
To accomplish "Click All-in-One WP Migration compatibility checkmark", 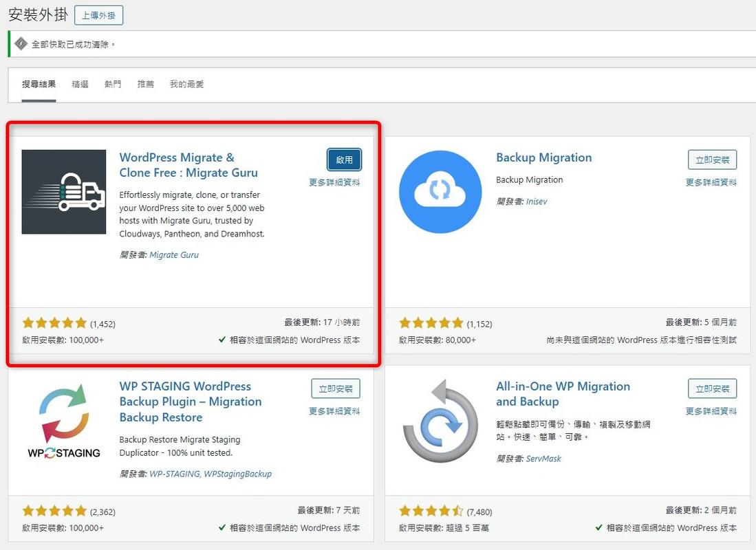I will (599, 528).
